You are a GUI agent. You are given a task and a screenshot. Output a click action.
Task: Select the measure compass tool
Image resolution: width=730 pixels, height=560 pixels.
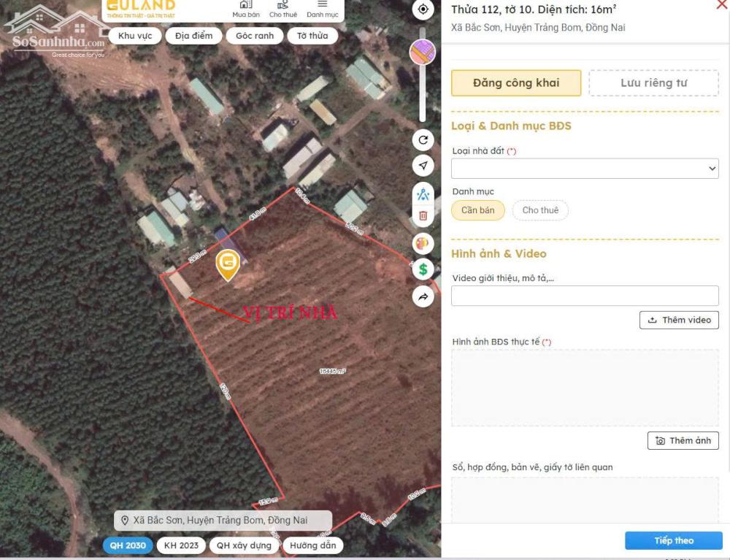click(423, 195)
